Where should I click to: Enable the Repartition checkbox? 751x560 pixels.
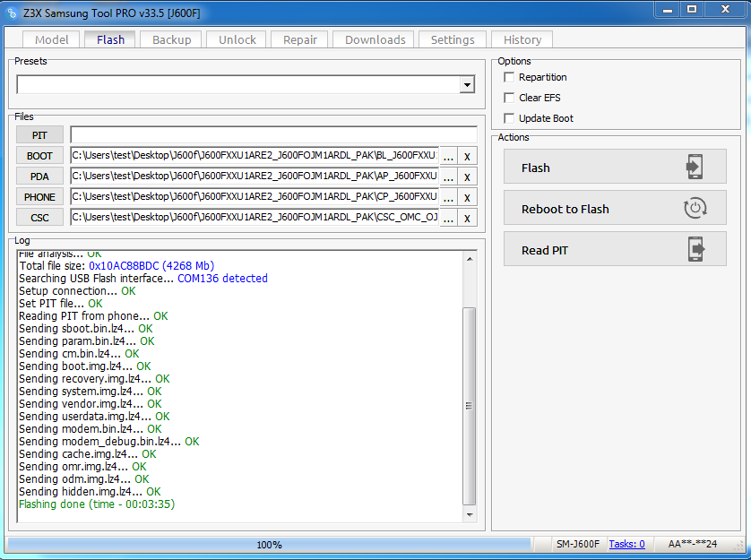(x=509, y=77)
